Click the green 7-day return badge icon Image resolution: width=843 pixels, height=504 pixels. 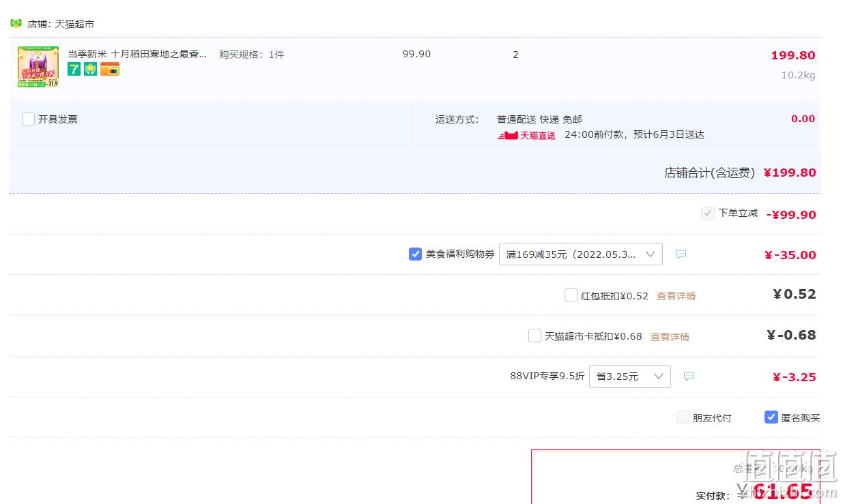point(74,69)
